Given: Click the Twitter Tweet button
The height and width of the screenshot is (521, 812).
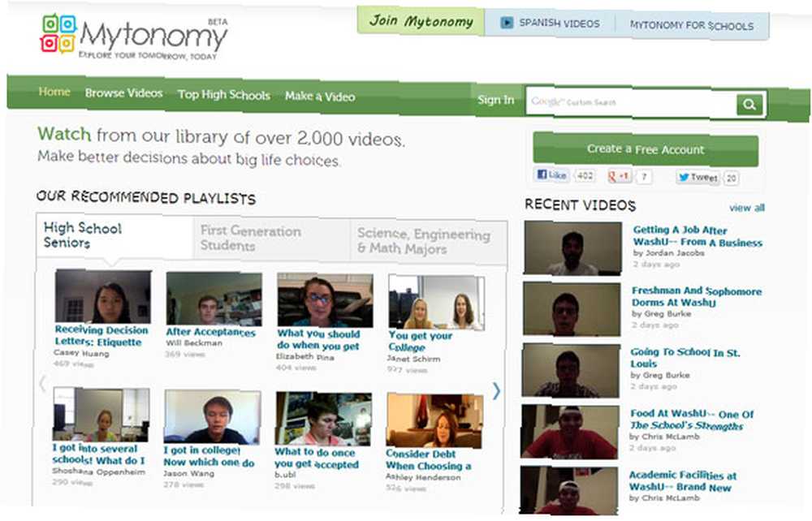Looking at the screenshot, I should tap(698, 178).
